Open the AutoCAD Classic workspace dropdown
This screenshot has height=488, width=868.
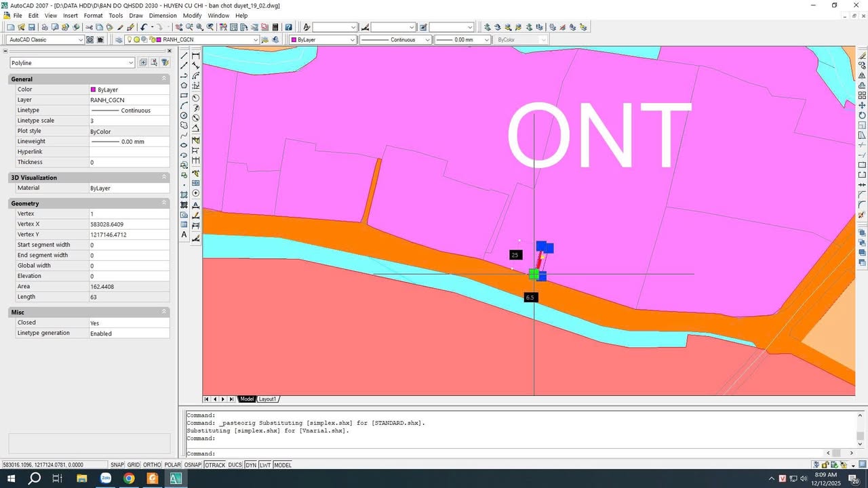coord(80,39)
